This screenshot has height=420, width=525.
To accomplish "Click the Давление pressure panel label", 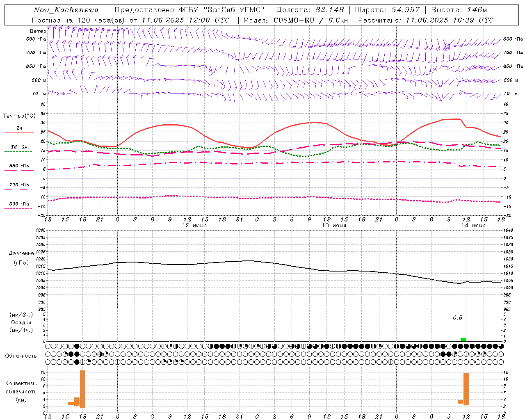I will click(x=21, y=253).
